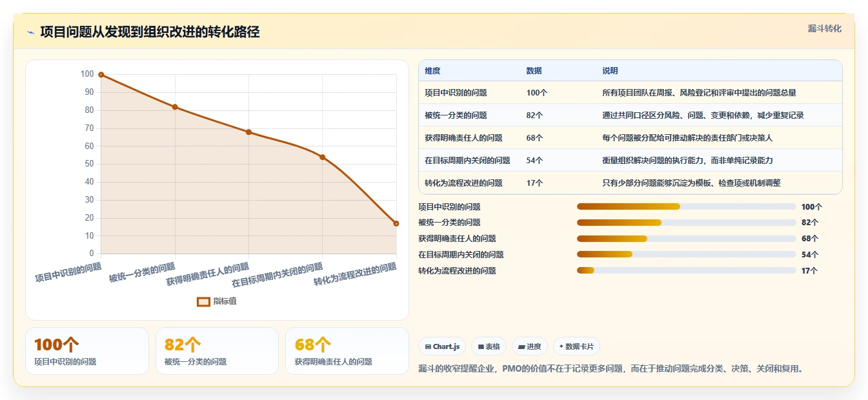The height and width of the screenshot is (400, 868).
Task: Click the 100个 value in the table
Action: 537,93
